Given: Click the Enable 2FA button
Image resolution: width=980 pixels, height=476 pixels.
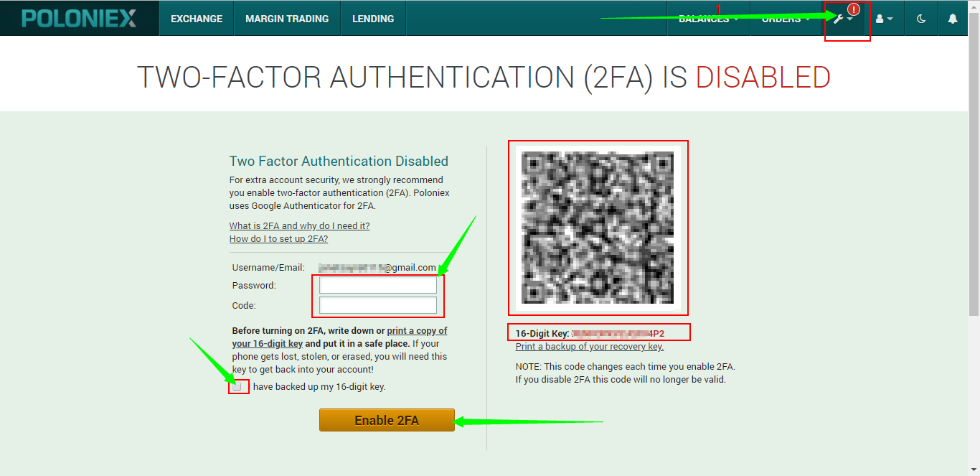Looking at the screenshot, I should [387, 420].
